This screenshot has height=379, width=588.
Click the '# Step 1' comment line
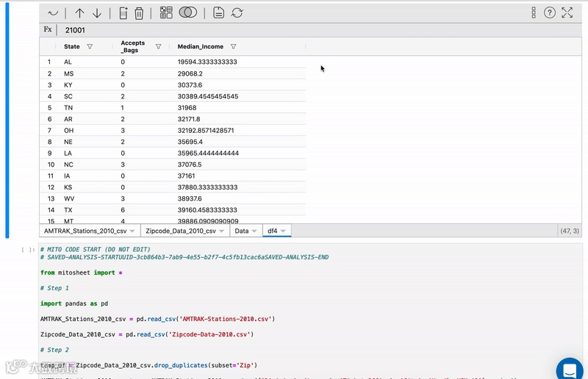[x=54, y=288]
